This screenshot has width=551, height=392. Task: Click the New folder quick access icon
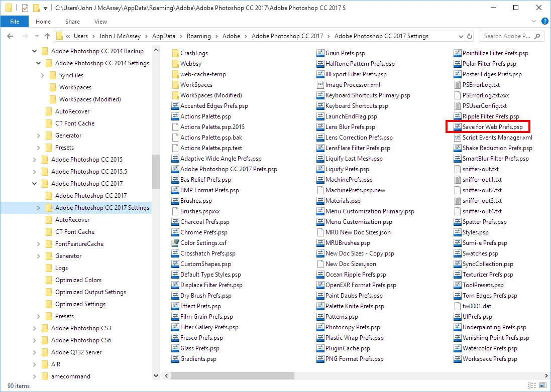pos(36,8)
